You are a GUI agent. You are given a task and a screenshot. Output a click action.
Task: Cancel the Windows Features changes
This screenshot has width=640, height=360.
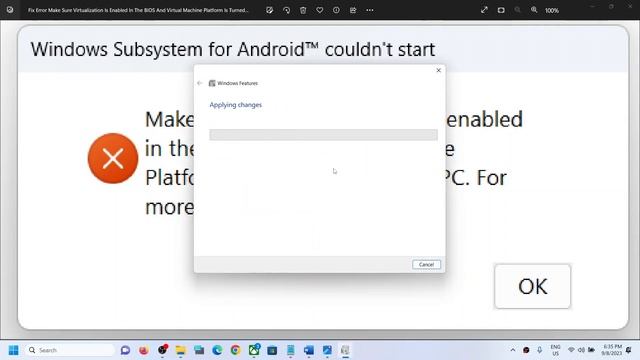[426, 264]
